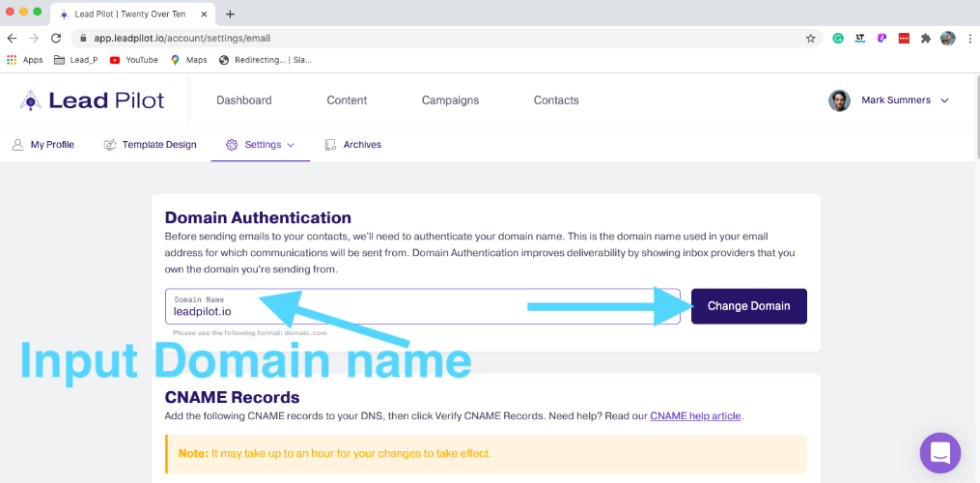Open Lead_P bookmarks folder
980x483 pixels.
pos(75,60)
